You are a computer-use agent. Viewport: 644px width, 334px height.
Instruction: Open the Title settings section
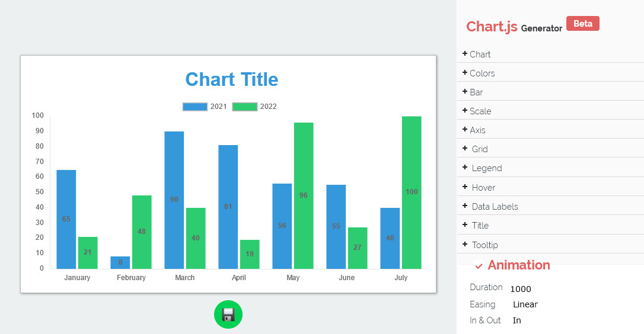pos(480,226)
